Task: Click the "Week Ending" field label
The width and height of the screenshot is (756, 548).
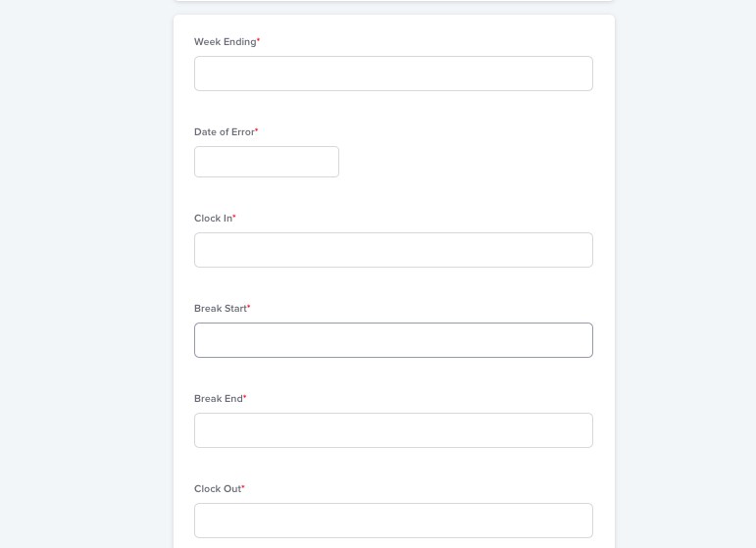Action: (225, 42)
